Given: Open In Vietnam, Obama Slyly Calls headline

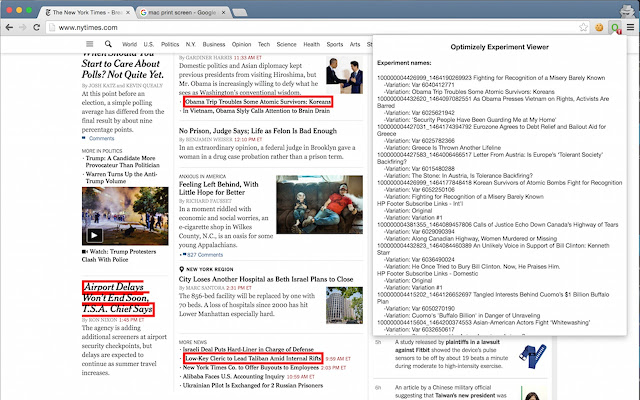Looking at the screenshot, I should point(256,111).
